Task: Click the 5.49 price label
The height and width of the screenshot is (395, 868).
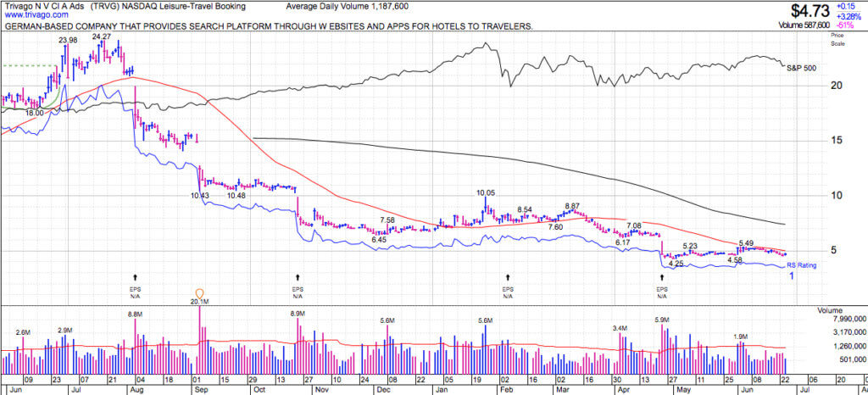Action: (746, 243)
